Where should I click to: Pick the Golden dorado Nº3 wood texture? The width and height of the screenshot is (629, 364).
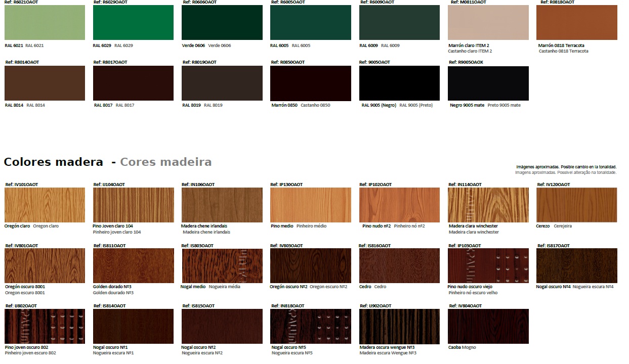(133, 266)
